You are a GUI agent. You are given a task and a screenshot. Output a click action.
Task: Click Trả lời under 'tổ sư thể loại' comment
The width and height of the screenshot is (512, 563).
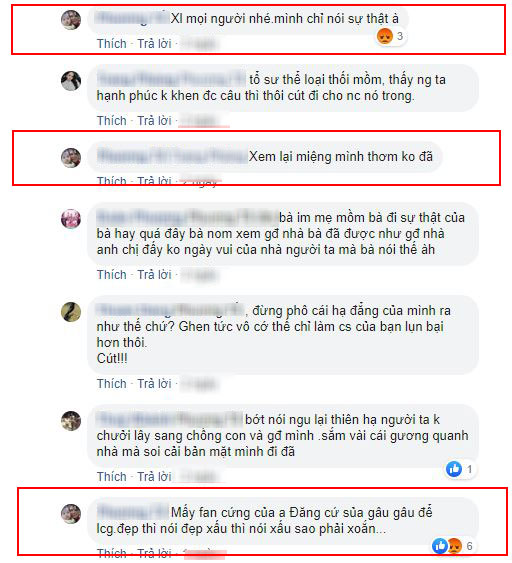tap(154, 121)
